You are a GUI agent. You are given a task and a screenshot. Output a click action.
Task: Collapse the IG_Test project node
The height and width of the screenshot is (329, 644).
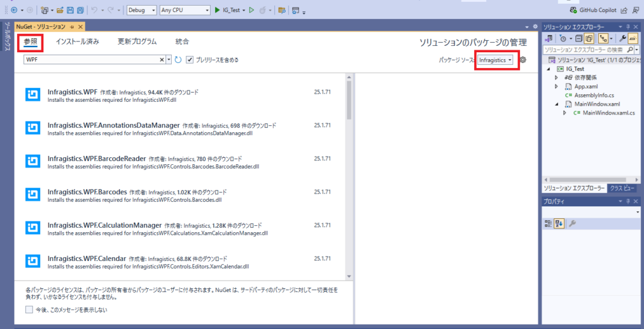(548, 69)
